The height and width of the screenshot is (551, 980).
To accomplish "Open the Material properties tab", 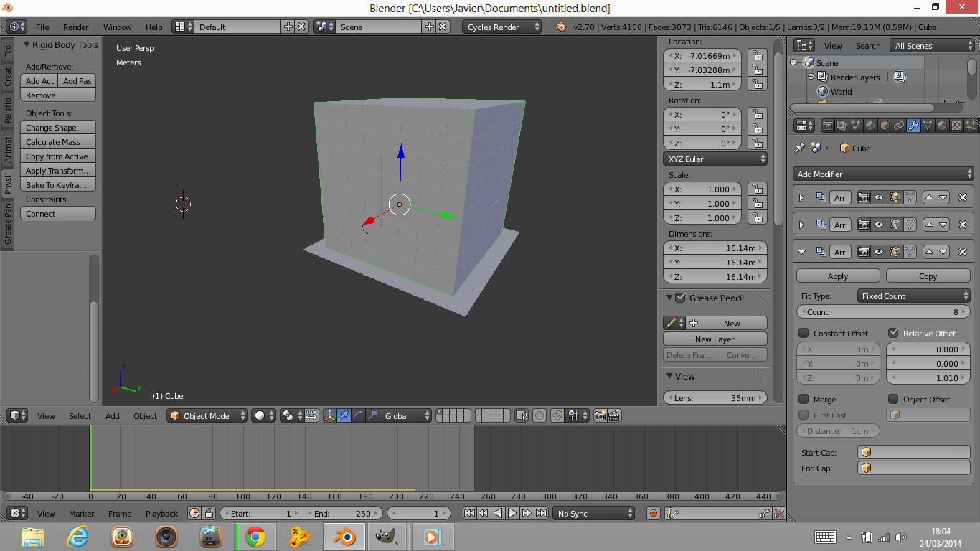I will coord(941,126).
